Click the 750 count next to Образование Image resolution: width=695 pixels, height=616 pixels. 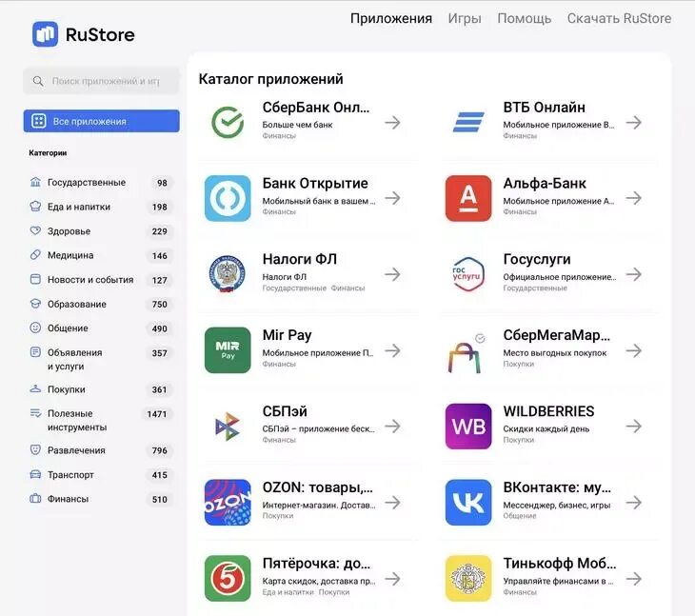(x=160, y=304)
